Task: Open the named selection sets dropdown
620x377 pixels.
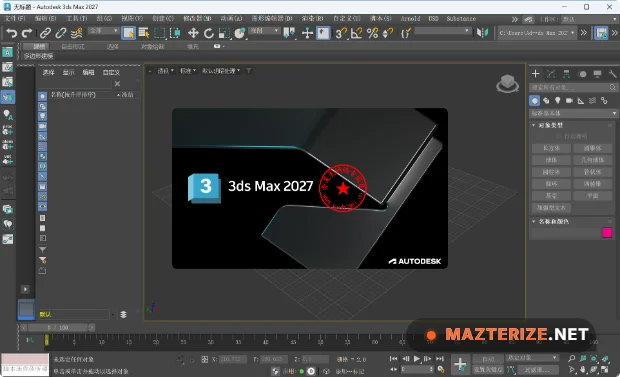Action: point(443,31)
